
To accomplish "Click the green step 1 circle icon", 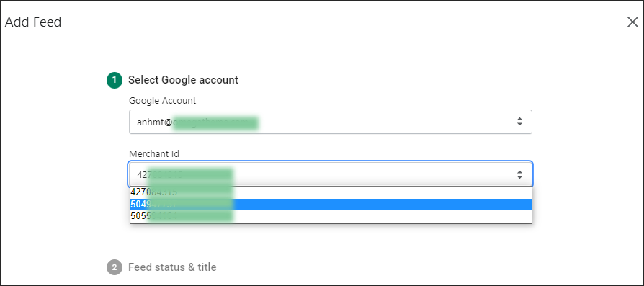I will tap(115, 80).
